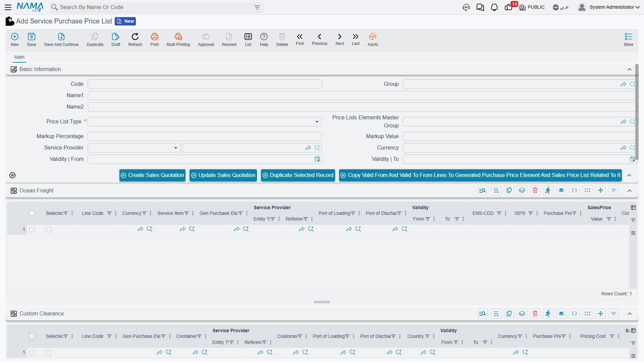Screen dimensions: 644x362
Task: Click the Markup Percentage field
Action: click(205, 136)
